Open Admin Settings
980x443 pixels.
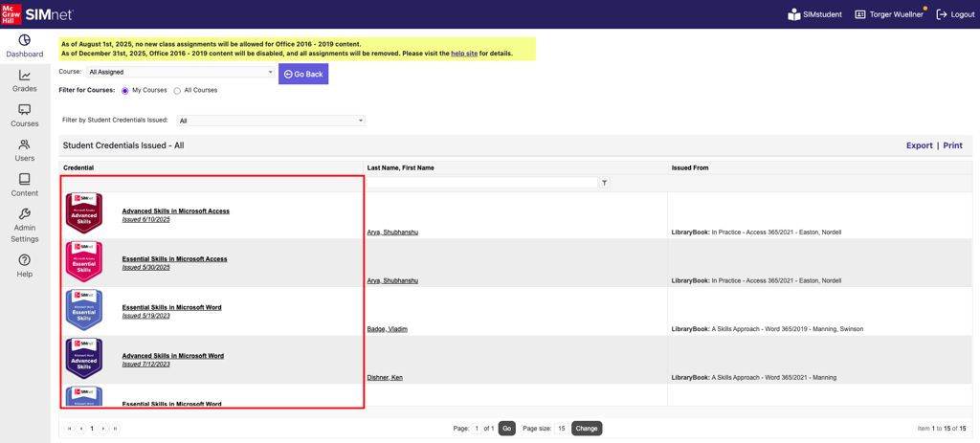tap(24, 226)
